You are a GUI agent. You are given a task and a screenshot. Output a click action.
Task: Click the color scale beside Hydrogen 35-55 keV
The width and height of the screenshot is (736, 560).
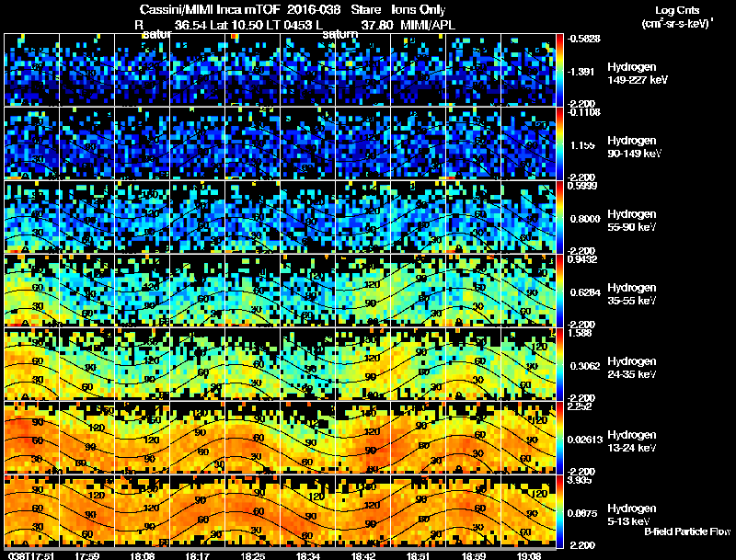click(559, 291)
